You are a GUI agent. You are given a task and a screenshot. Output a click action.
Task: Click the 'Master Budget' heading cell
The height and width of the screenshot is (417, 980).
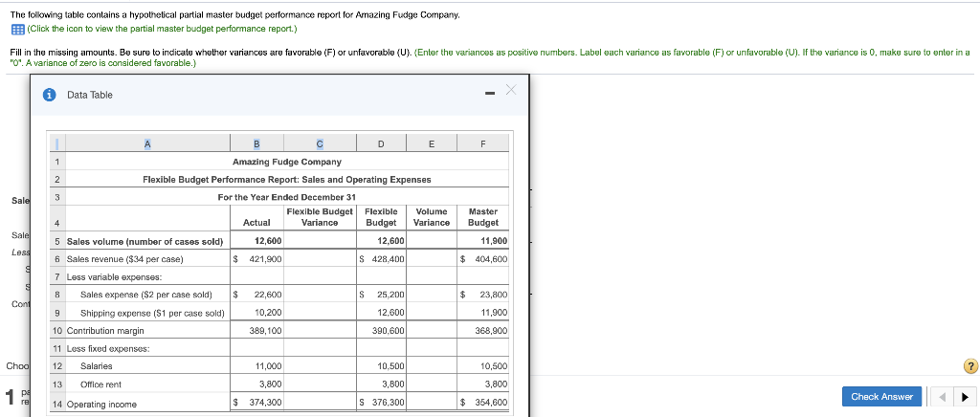pyautogui.click(x=483, y=217)
